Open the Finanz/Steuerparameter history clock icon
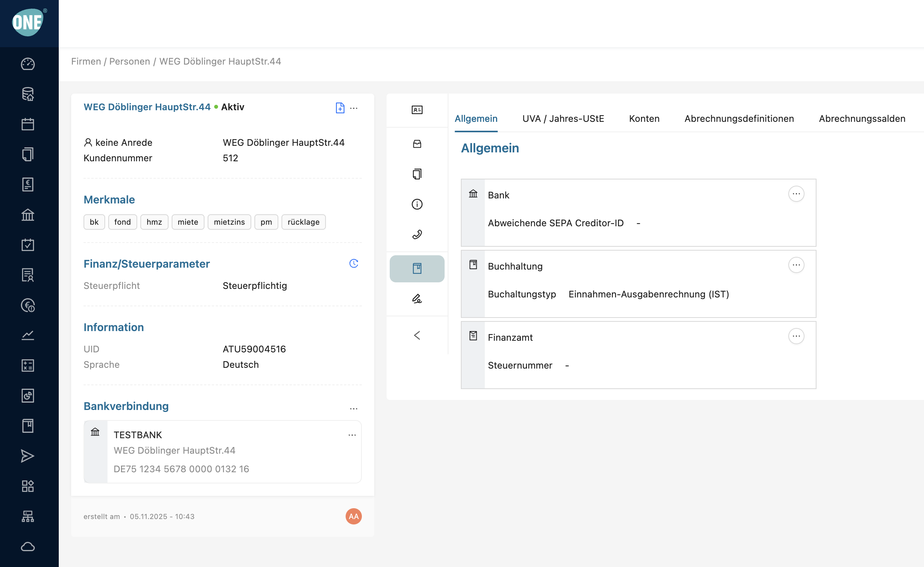The height and width of the screenshot is (567, 924). (x=353, y=263)
